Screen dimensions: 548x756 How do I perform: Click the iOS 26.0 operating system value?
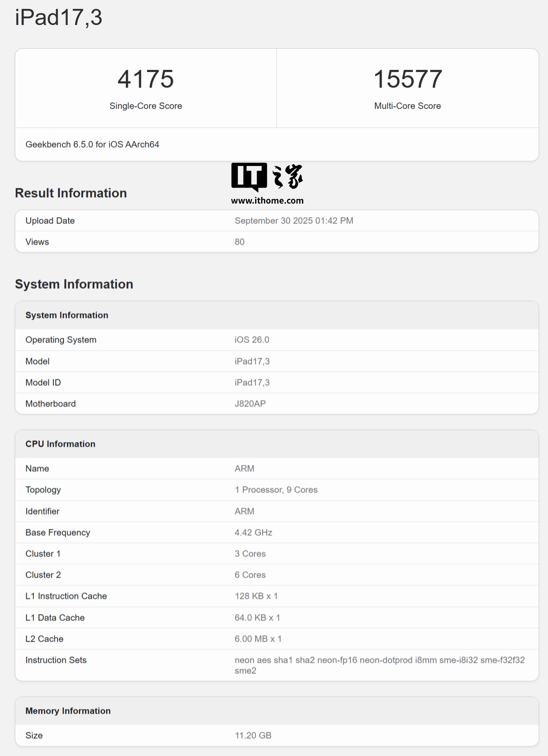(252, 340)
